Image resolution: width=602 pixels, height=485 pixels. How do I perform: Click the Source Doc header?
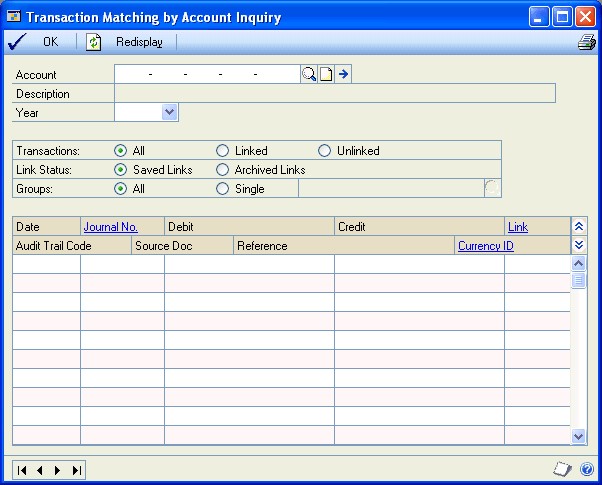tap(182, 245)
